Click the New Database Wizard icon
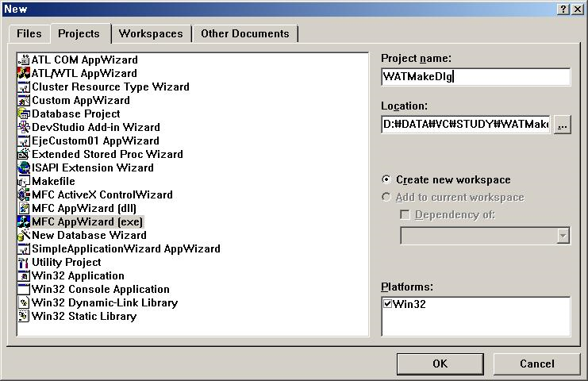The image size is (588, 381). 24,235
